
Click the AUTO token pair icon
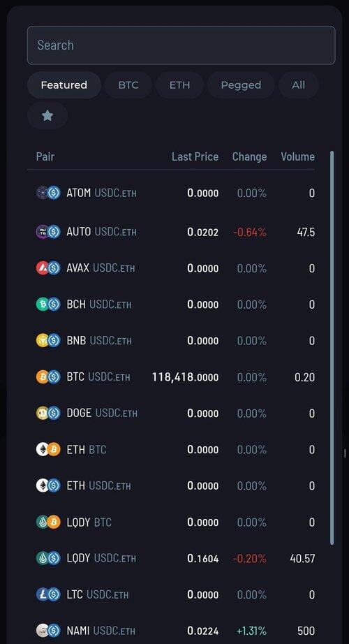(48, 232)
